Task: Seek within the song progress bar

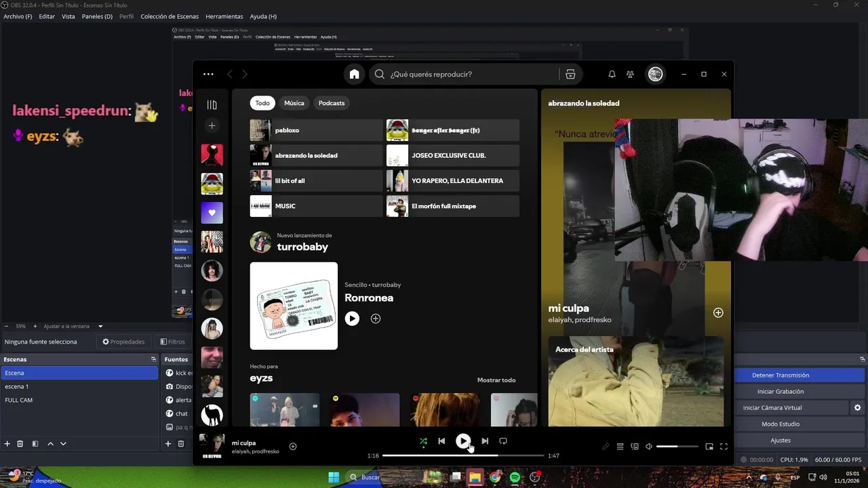Action: [x=463, y=455]
